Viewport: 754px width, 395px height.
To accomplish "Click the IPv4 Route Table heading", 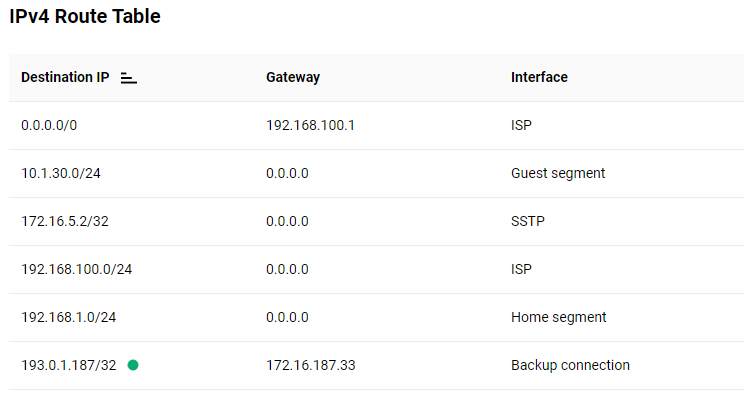I will pos(85,16).
